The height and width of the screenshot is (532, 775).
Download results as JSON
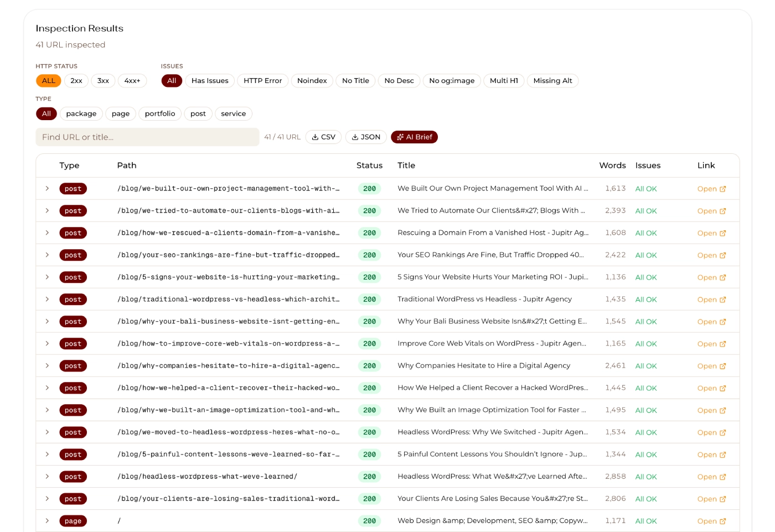click(x=366, y=137)
